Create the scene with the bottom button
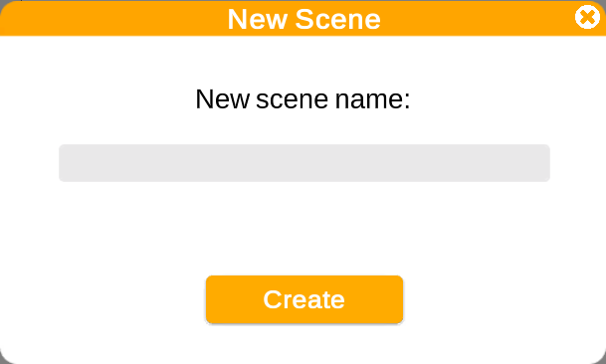The image size is (606, 364). 304,299
